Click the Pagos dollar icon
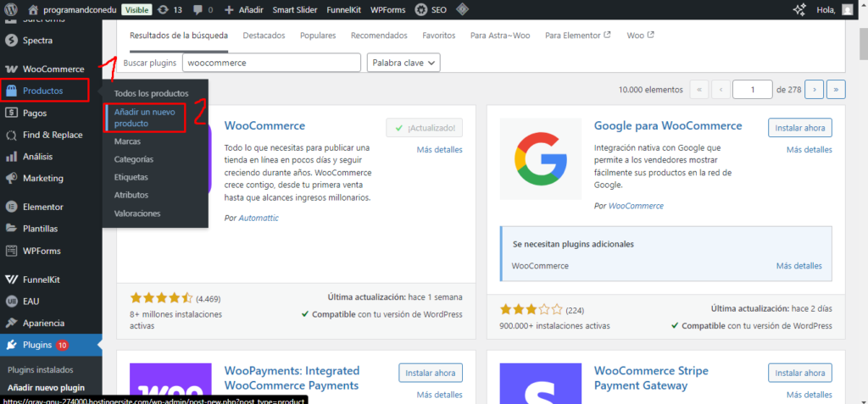 pos(10,113)
